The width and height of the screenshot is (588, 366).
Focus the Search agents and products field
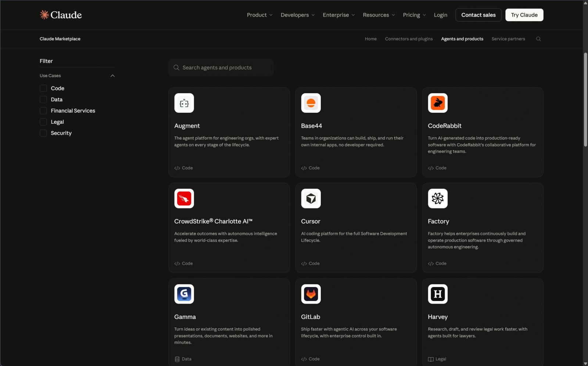tap(221, 68)
